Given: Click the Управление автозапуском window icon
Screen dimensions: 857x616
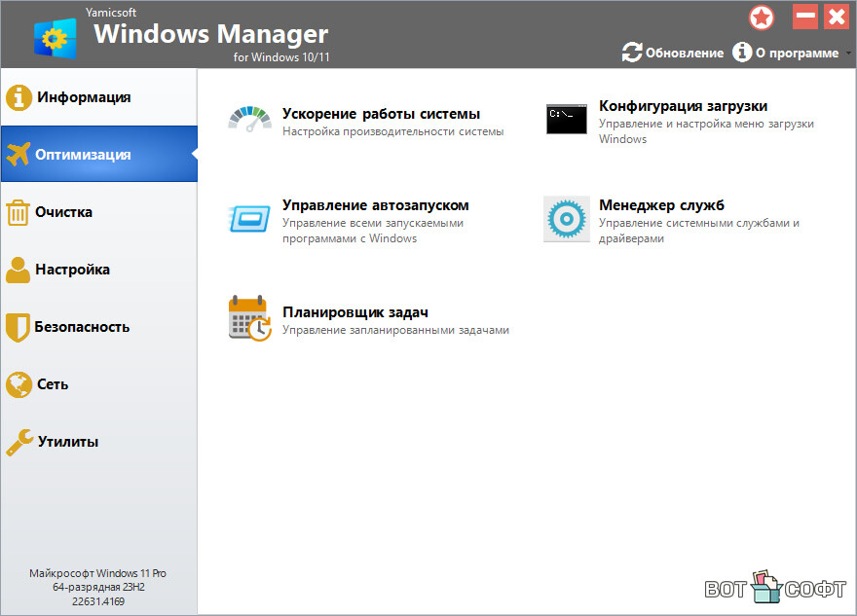Looking at the screenshot, I should [x=251, y=218].
